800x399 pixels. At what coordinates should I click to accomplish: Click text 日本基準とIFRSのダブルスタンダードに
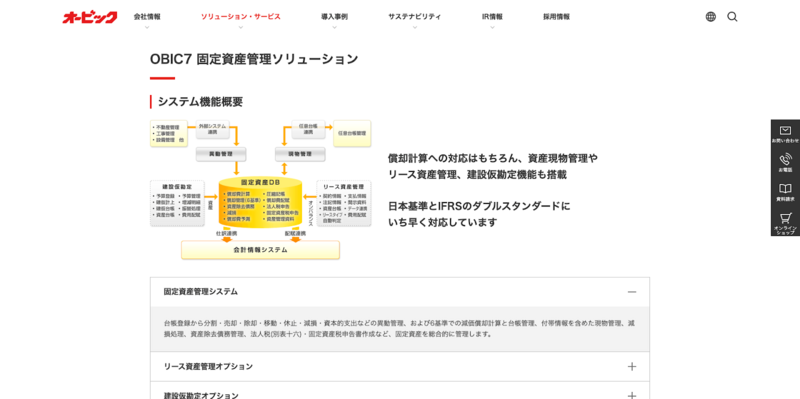[x=479, y=207]
